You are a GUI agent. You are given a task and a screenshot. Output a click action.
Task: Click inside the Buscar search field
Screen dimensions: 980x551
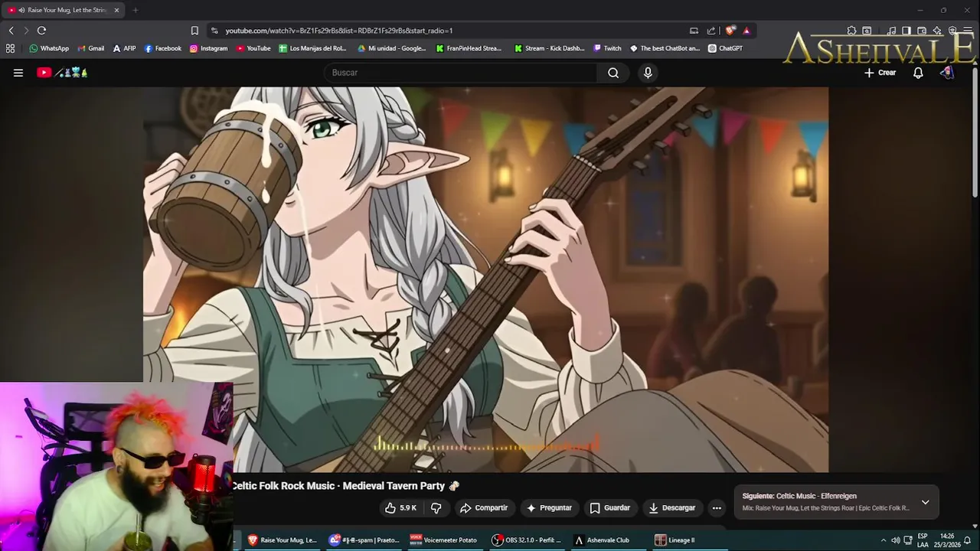[x=461, y=73]
